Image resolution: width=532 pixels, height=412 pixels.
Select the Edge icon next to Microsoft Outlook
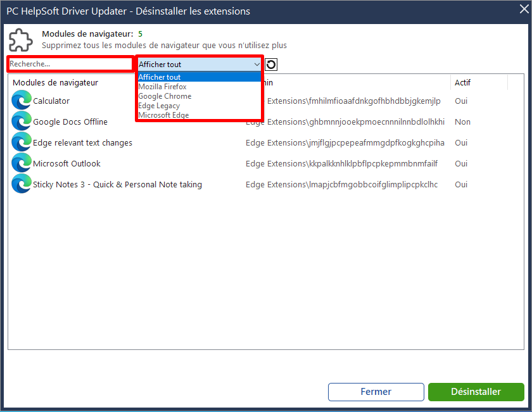click(x=22, y=163)
